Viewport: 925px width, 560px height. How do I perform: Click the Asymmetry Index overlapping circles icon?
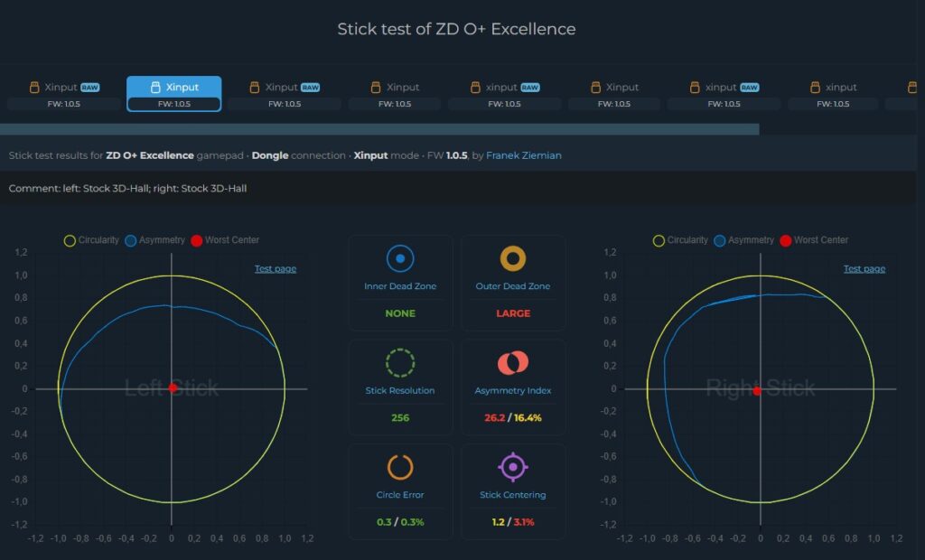513,362
